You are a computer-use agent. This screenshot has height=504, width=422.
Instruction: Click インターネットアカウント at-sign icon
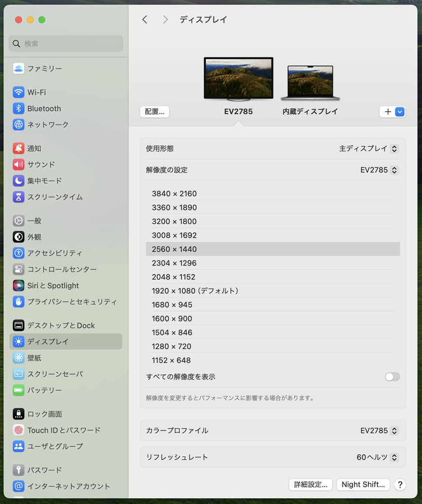coord(19,486)
